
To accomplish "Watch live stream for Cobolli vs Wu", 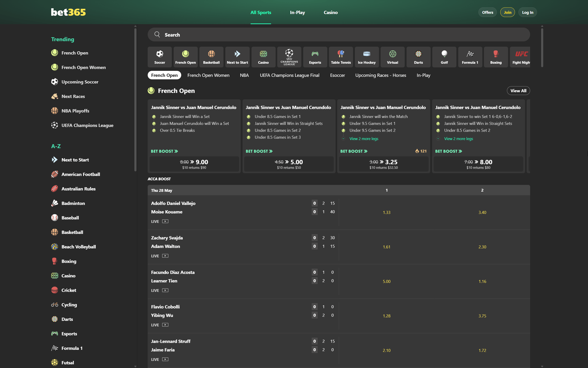I will click(x=165, y=325).
